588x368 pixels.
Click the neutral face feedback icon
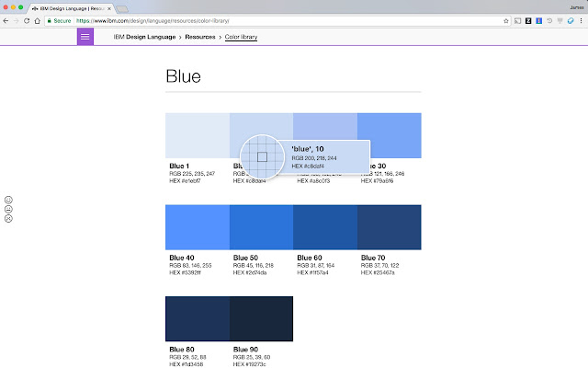point(8,209)
